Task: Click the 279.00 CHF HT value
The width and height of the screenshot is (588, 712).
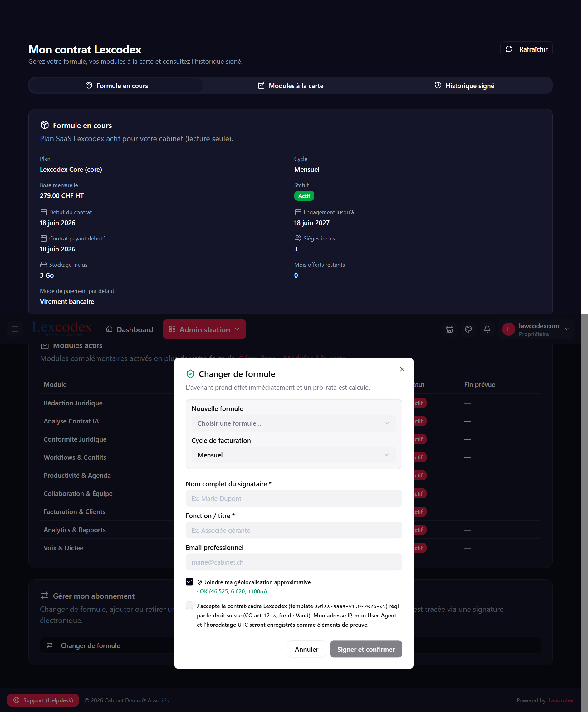Action: tap(62, 195)
